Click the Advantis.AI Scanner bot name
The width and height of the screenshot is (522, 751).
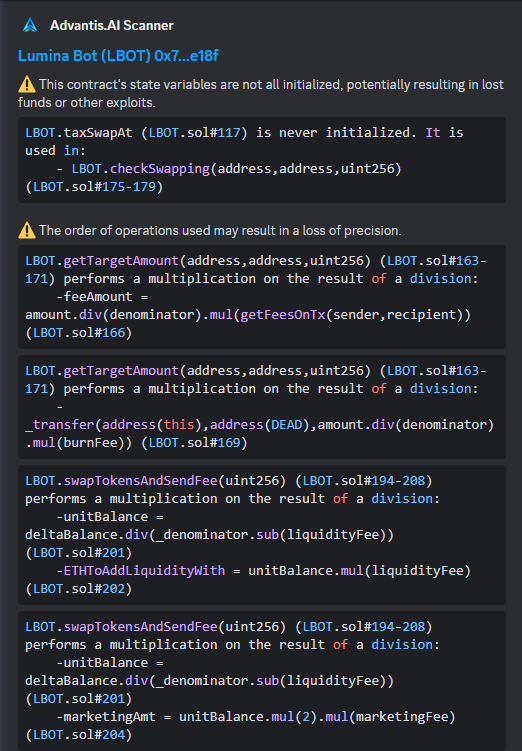(112, 25)
